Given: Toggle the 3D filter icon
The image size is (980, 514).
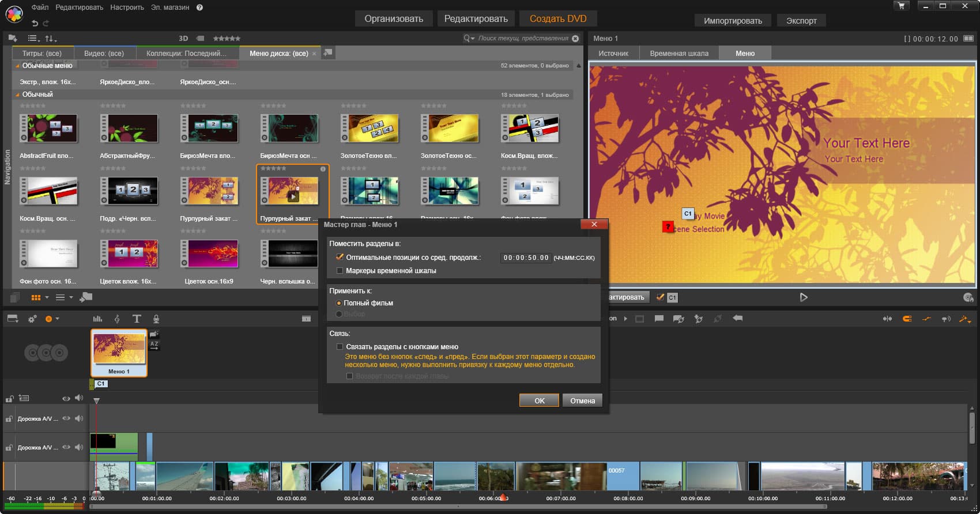Looking at the screenshot, I should click(183, 39).
